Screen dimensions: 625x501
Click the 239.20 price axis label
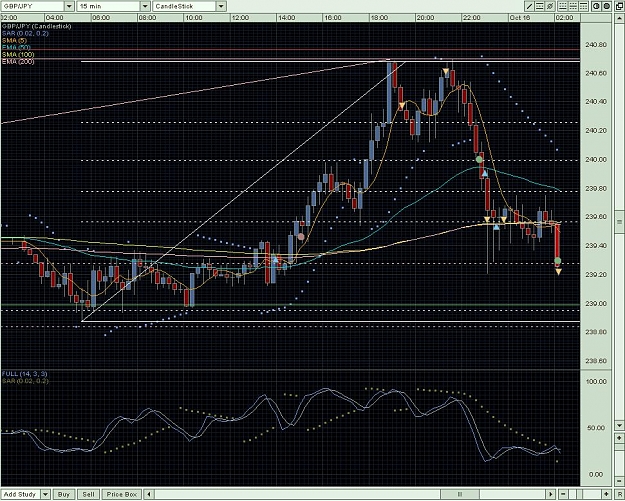(x=596, y=275)
